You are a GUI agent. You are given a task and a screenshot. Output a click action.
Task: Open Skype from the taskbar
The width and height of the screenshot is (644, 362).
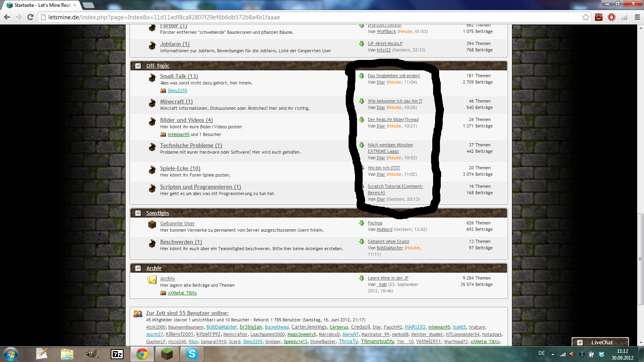[192, 354]
